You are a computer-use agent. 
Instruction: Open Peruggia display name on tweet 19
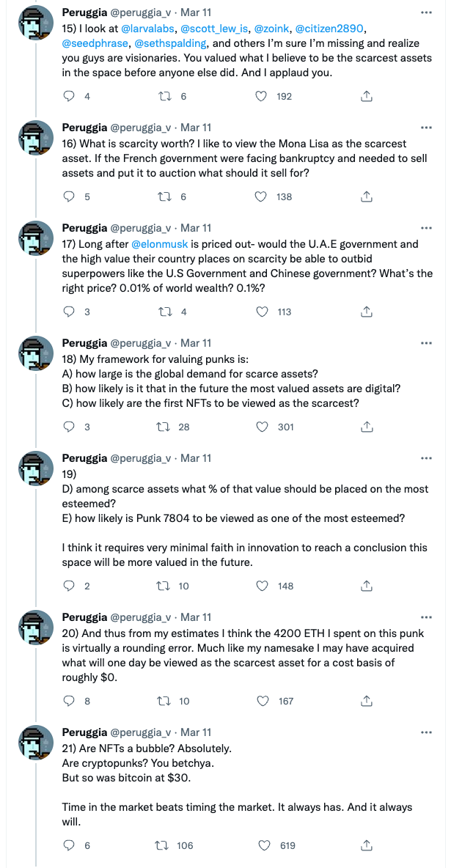(85, 457)
